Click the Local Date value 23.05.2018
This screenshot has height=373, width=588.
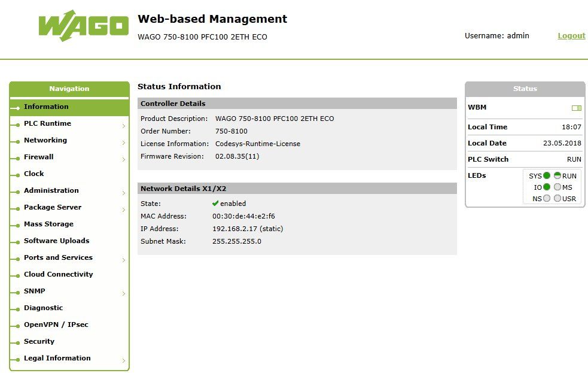coord(562,143)
